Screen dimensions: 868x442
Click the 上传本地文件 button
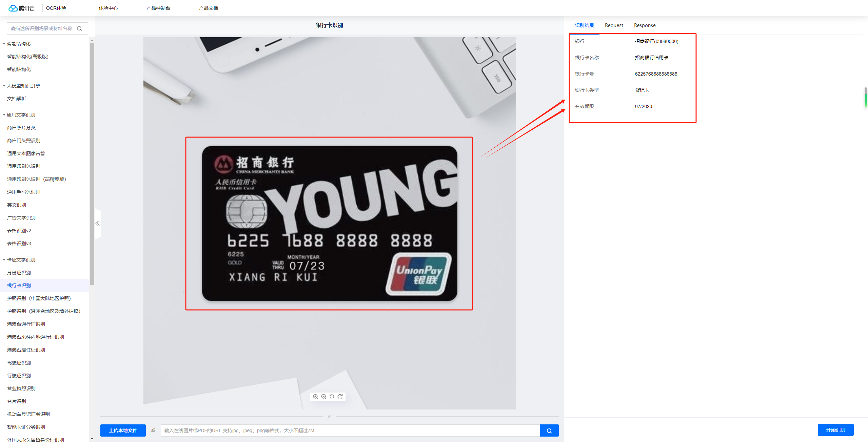123,430
